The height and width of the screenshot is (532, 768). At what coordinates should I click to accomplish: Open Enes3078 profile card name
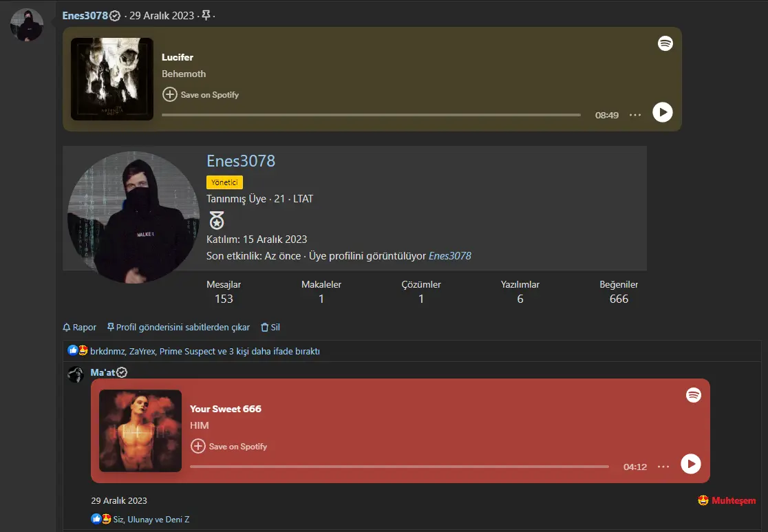(240, 160)
